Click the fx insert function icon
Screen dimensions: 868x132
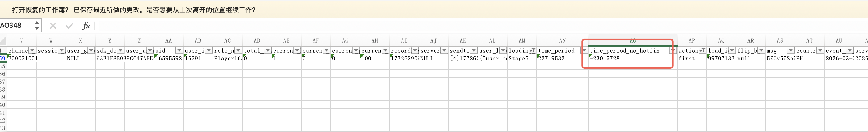coord(86,26)
